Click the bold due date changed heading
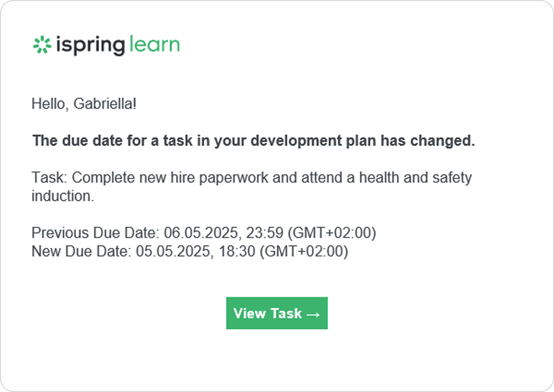This screenshot has width=554, height=392. (x=254, y=140)
